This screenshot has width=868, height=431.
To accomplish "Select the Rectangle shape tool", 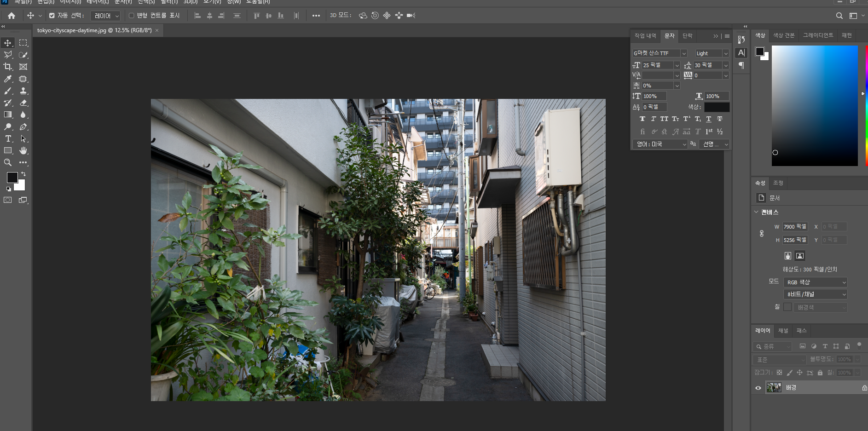I will 8,150.
